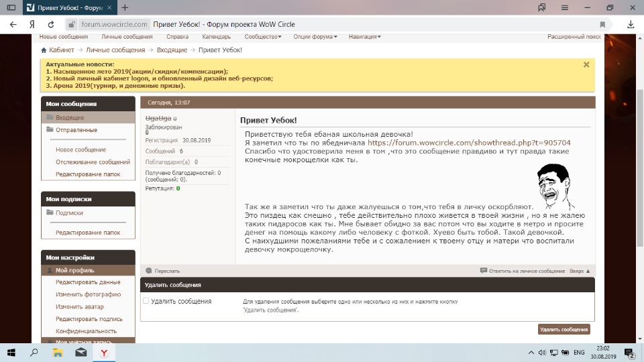Tick the Удалить сообщения checkbox
Viewport: 644px width, 362px height.
(x=146, y=301)
